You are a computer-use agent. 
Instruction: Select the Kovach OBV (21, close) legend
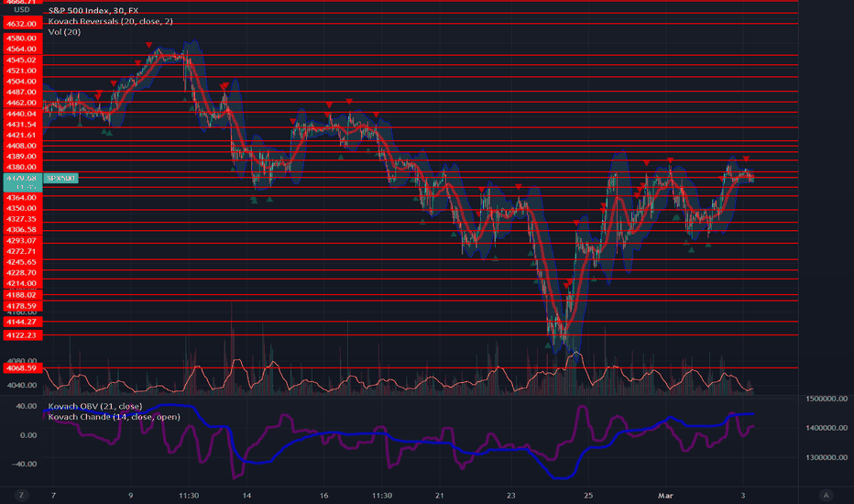[94, 406]
